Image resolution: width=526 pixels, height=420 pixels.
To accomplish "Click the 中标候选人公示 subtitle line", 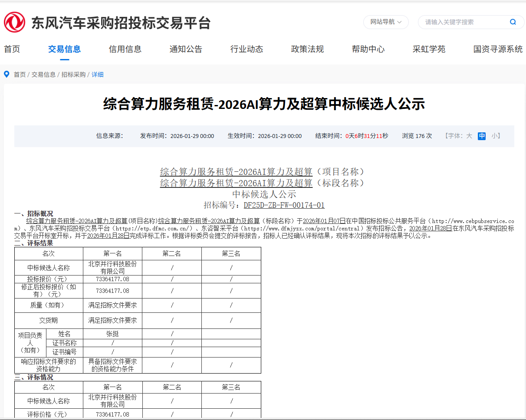I will coord(264,194).
